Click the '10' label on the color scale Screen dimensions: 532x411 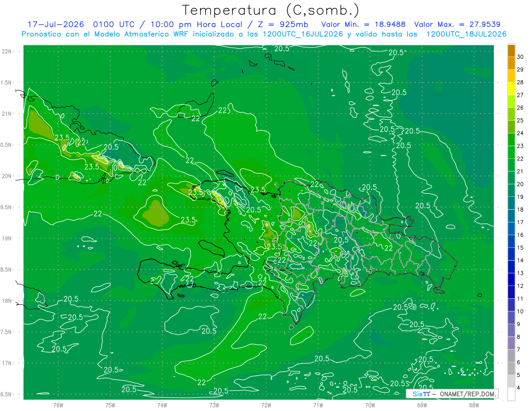pyautogui.click(x=520, y=312)
